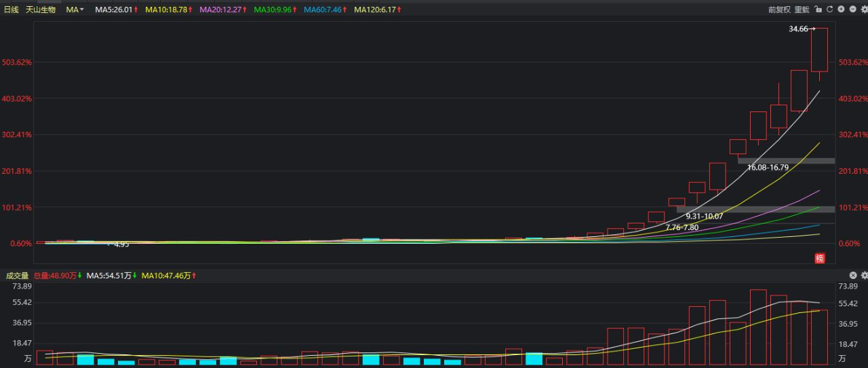Open the 前复权 adjustment option
The width and height of the screenshot is (868, 368).
tap(779, 10)
